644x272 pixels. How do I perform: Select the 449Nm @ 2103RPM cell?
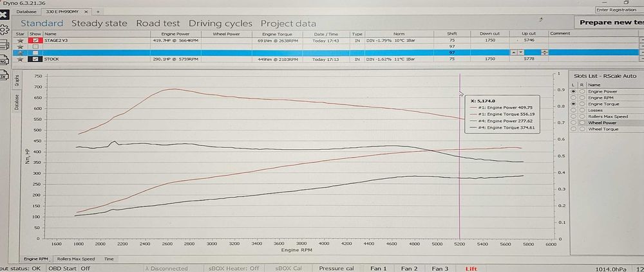tap(277, 59)
